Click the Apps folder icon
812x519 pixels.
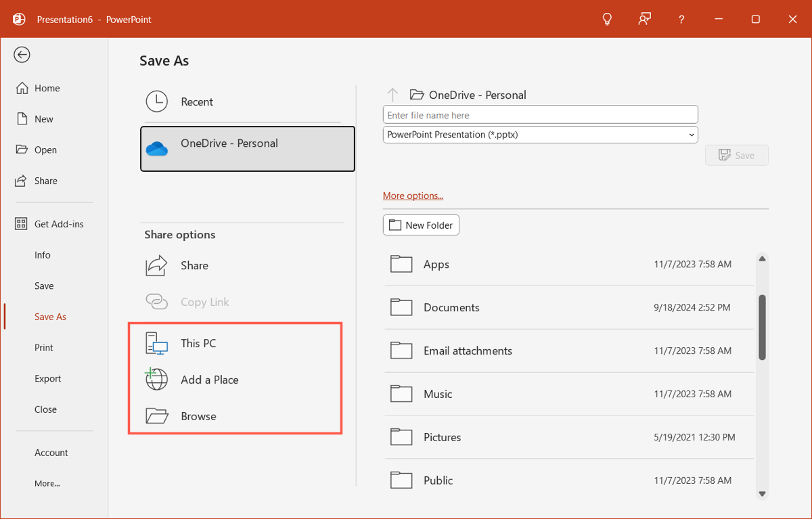401,264
